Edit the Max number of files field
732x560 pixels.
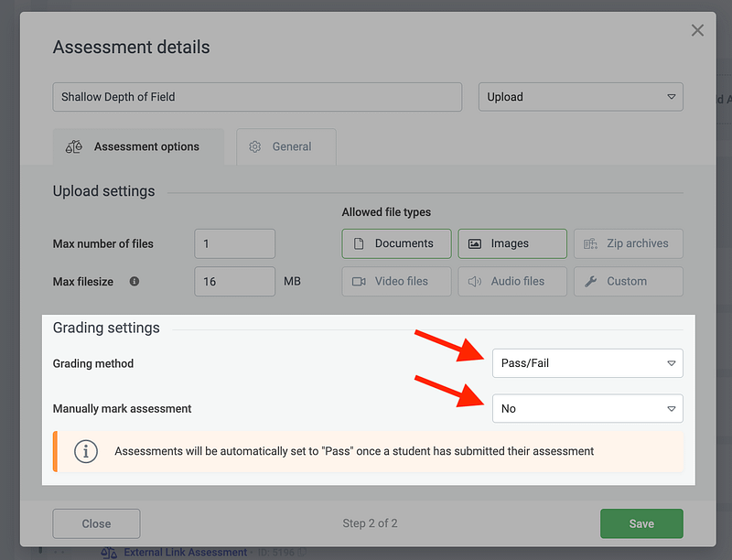234,243
